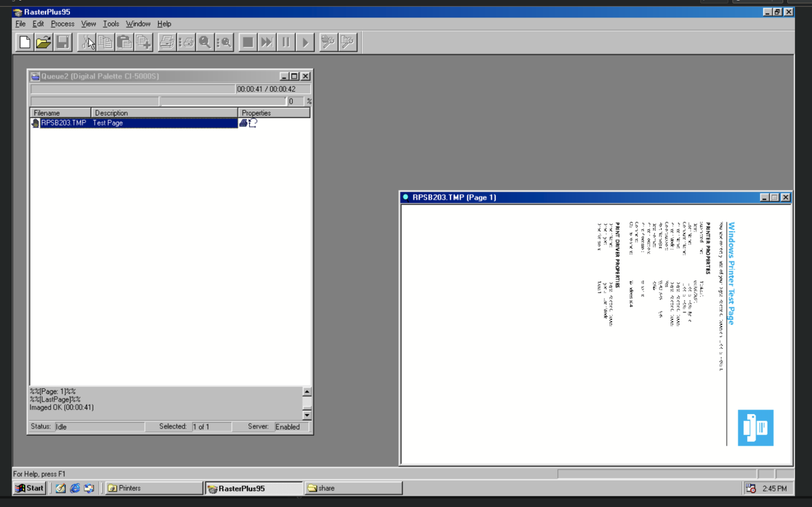Sort by the Filename column header
The height and width of the screenshot is (507, 812).
(60, 113)
